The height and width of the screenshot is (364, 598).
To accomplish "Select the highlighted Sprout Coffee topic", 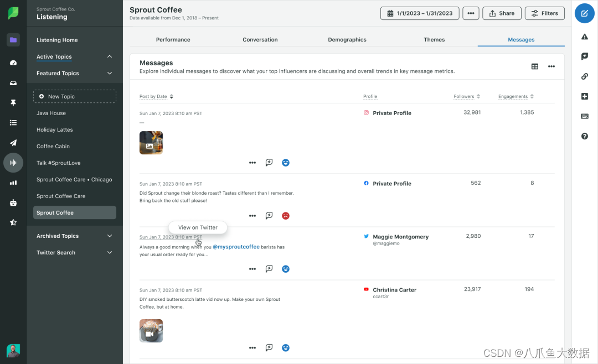I will 75,212.
